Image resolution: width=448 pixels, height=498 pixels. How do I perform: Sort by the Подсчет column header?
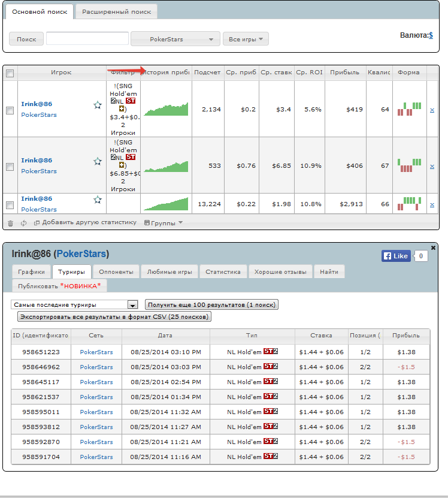208,73
